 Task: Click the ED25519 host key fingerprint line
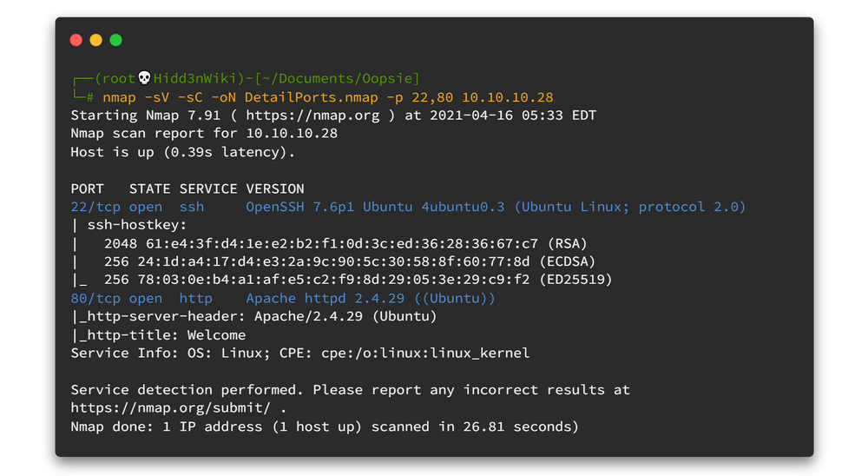click(363, 280)
